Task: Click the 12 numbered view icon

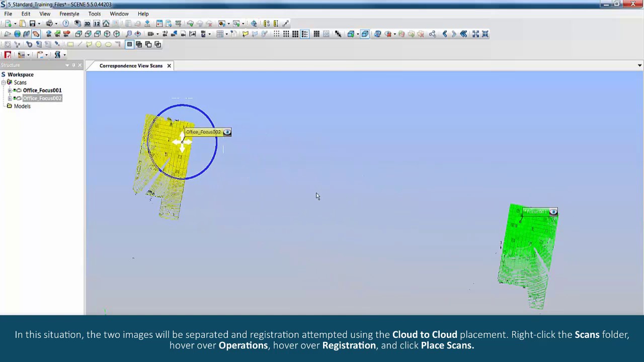Action: (x=97, y=24)
